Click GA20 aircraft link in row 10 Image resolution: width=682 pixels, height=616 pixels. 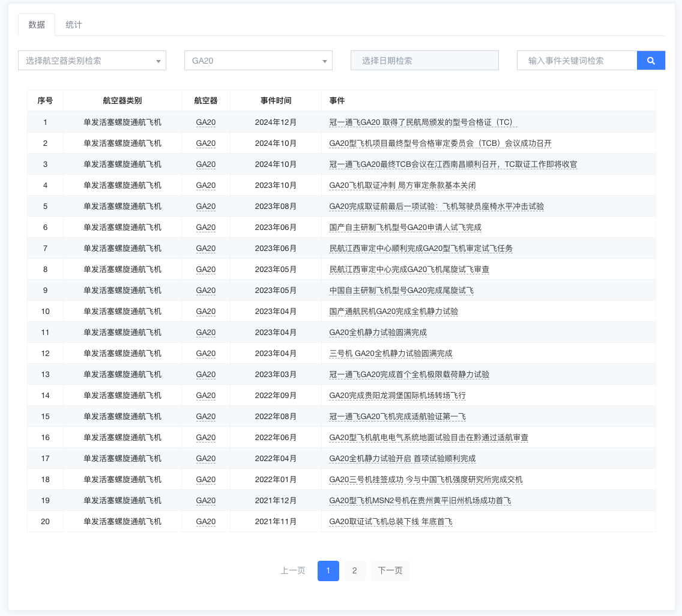pos(206,312)
